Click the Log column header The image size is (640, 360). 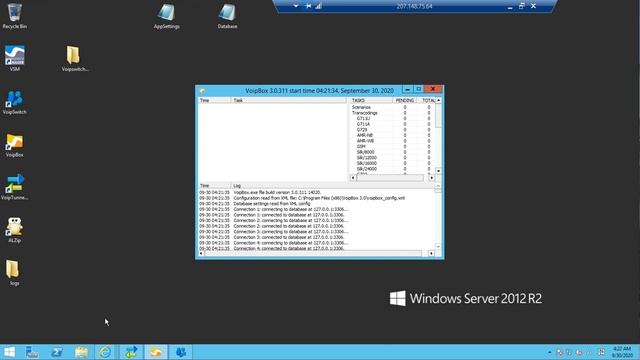(333, 186)
